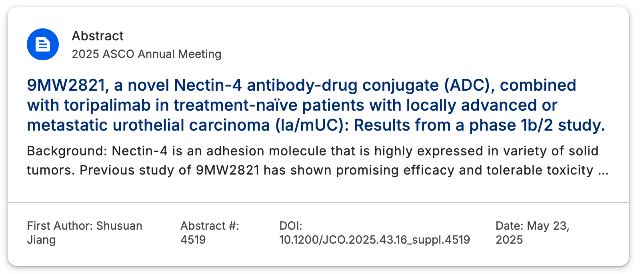
Task: Click the Date May 23, 2025 field
Action: point(532,233)
